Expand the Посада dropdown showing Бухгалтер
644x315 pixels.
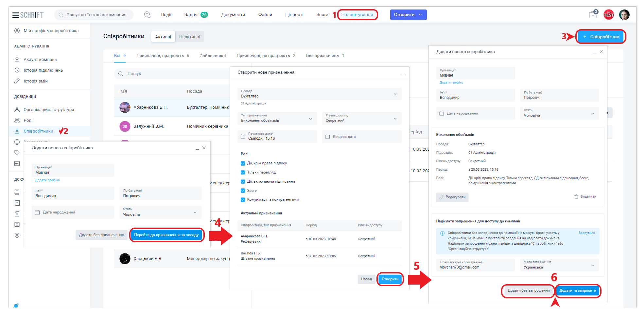point(319,94)
